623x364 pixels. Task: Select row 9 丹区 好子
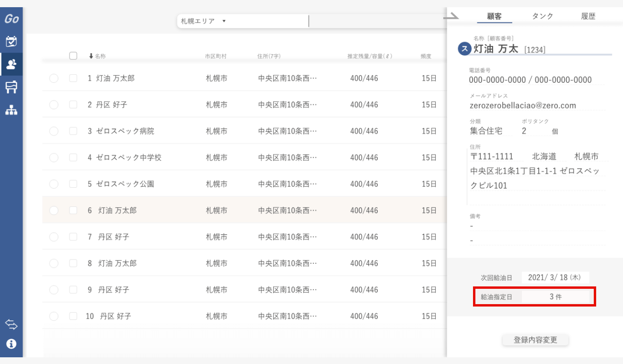tap(244, 290)
